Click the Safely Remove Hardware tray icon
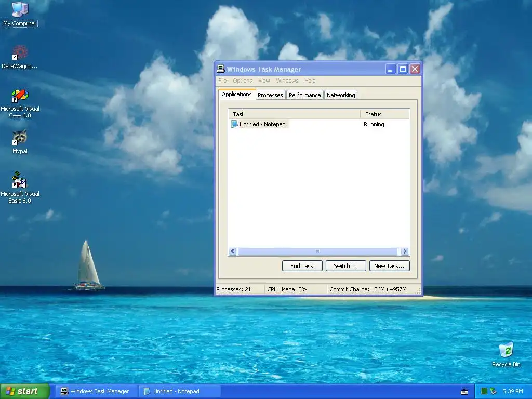This screenshot has height=399, width=532. [494, 391]
